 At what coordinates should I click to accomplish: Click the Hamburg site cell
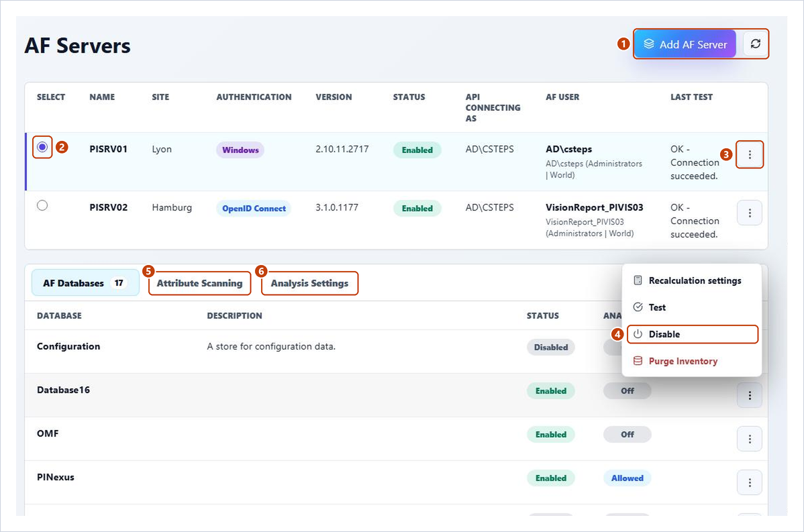coord(172,207)
